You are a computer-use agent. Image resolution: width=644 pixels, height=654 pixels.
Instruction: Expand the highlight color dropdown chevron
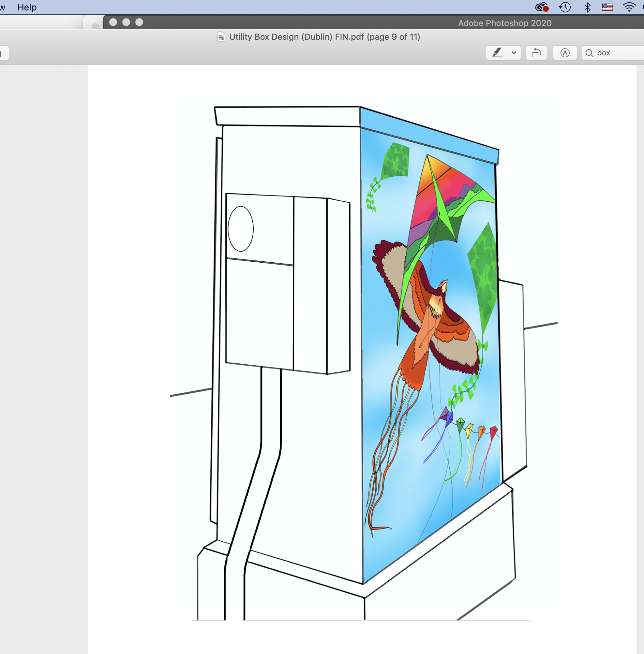point(514,53)
